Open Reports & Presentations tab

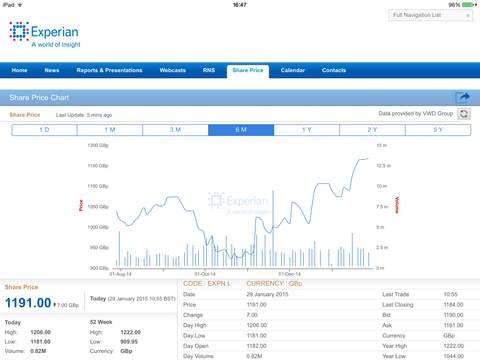click(x=109, y=70)
